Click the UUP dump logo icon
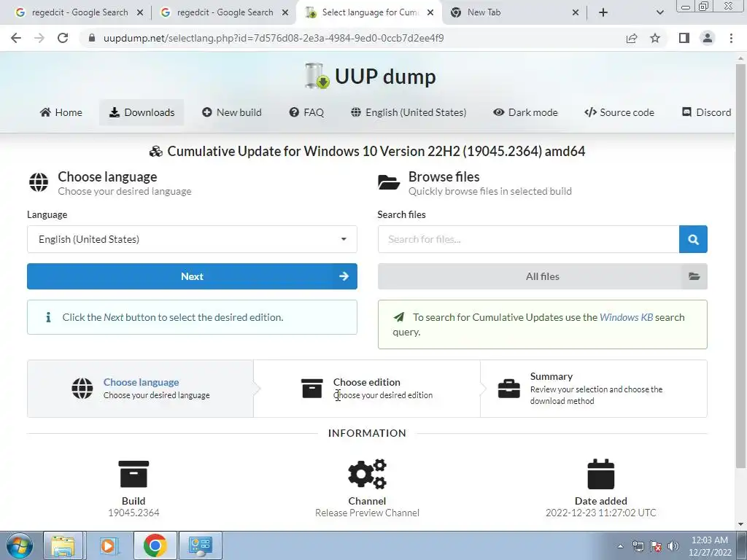This screenshot has height=560, width=747. tap(317, 76)
